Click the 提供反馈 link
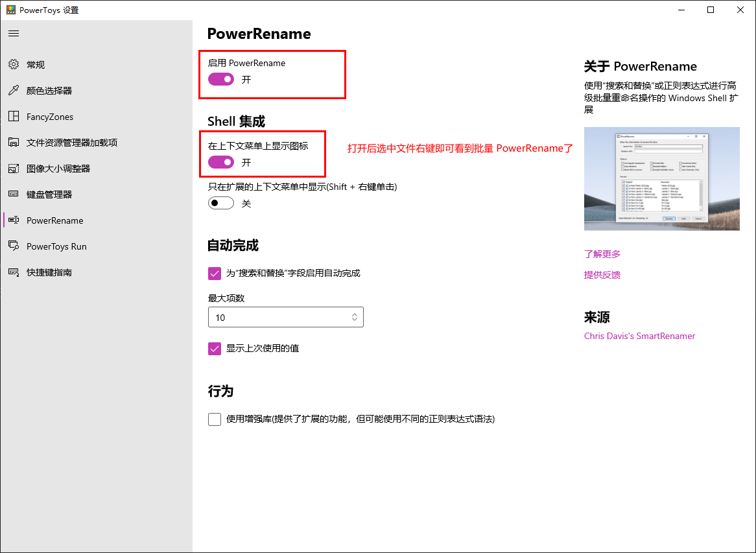The width and height of the screenshot is (756, 553). pyautogui.click(x=602, y=275)
